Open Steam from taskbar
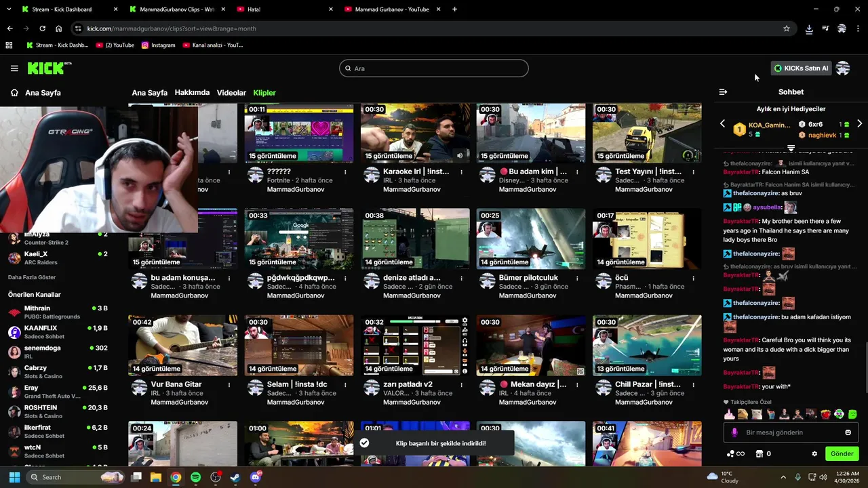This screenshot has width=868, height=488. (235, 477)
